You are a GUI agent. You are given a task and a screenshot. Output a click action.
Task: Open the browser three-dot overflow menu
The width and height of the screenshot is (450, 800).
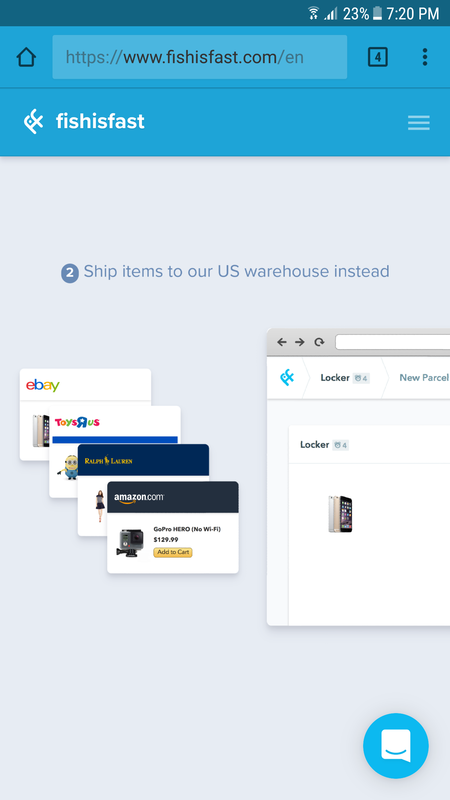[424, 57]
